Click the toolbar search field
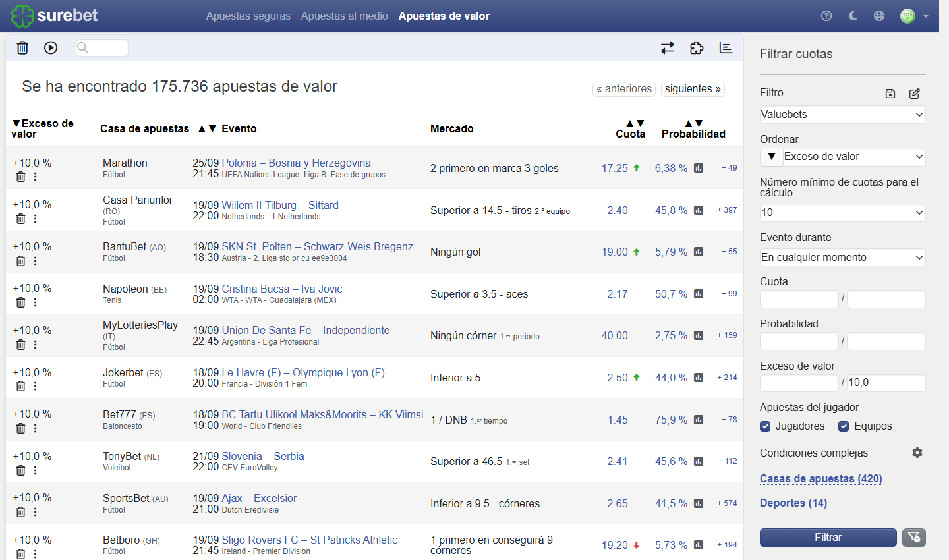The height and width of the screenshot is (560, 949). click(102, 47)
